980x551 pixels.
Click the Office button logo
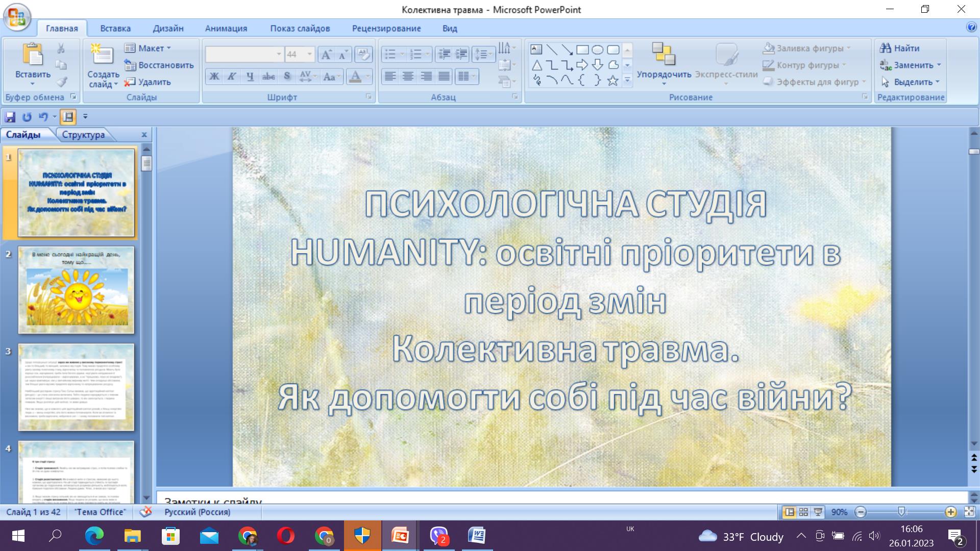pos(17,16)
